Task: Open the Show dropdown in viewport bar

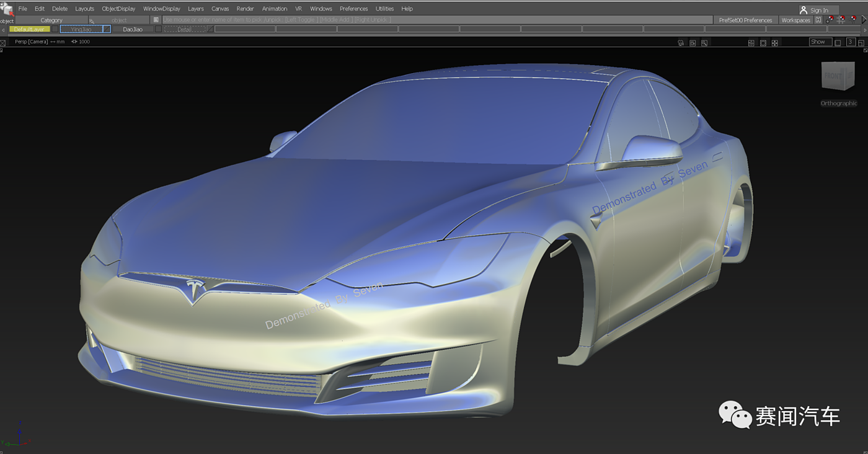Action: click(820, 42)
